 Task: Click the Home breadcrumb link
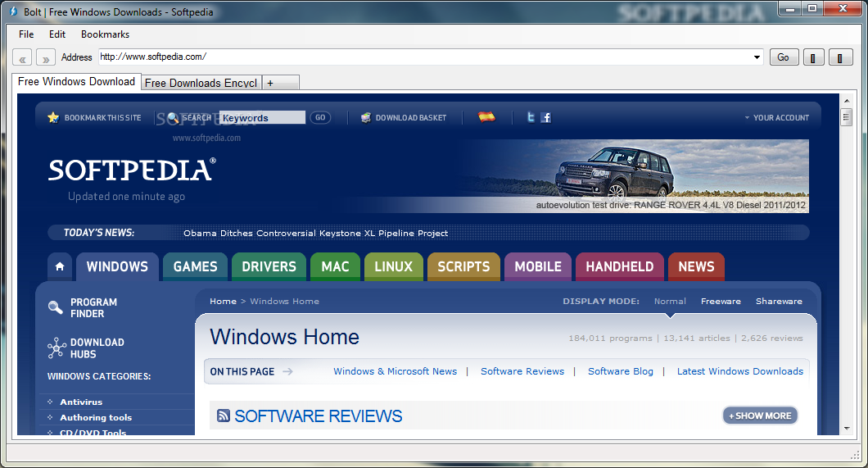tap(223, 302)
